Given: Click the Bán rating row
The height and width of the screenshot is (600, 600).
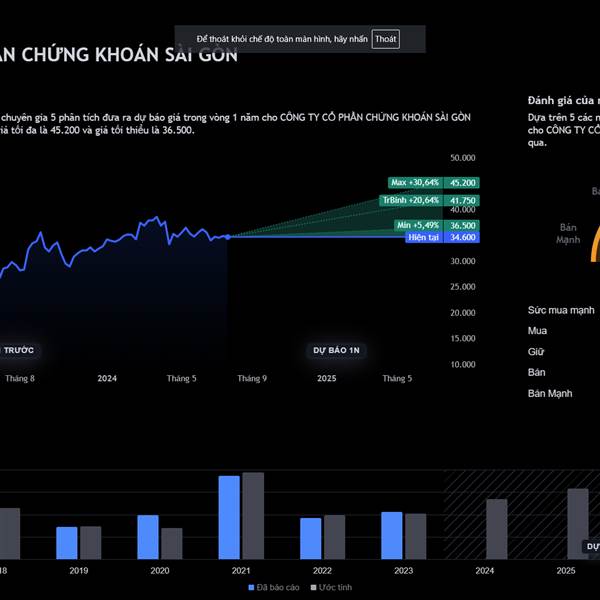Looking at the screenshot, I should tap(536, 372).
